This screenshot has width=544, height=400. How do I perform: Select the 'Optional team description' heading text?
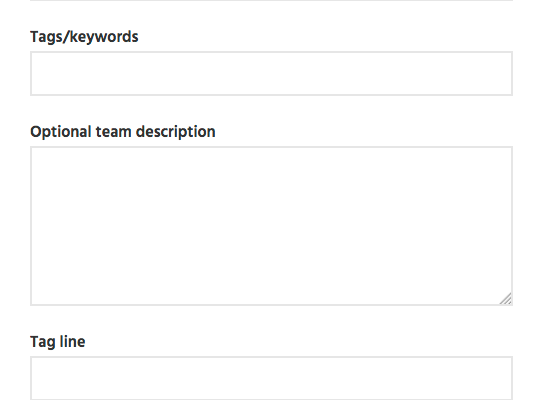coord(123,132)
